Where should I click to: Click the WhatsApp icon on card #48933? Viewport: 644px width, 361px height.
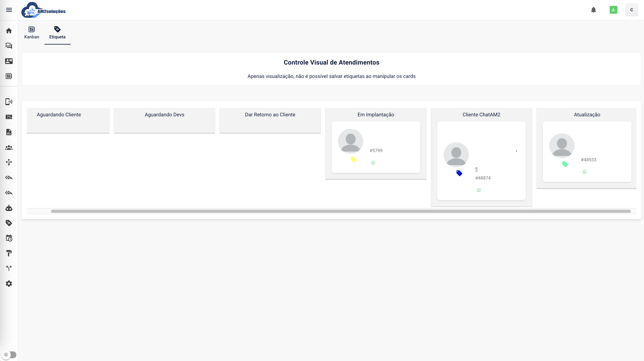point(584,172)
